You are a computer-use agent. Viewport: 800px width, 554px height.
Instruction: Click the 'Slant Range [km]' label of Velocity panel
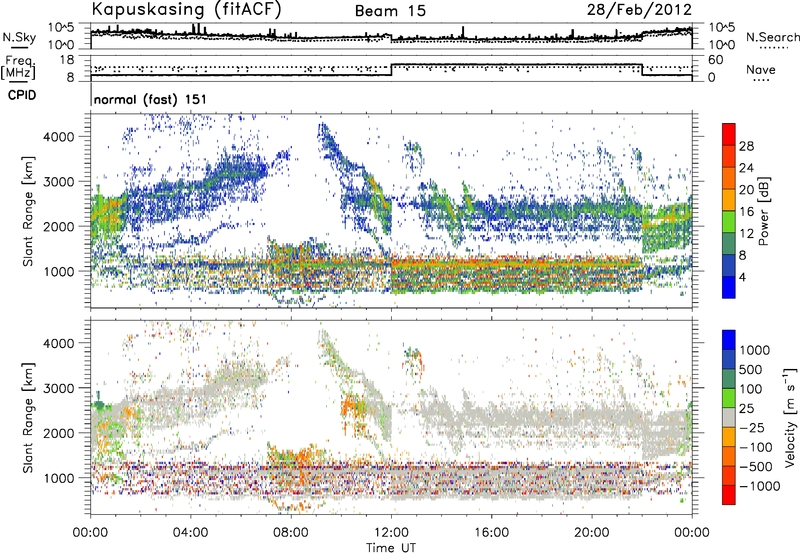(28, 418)
